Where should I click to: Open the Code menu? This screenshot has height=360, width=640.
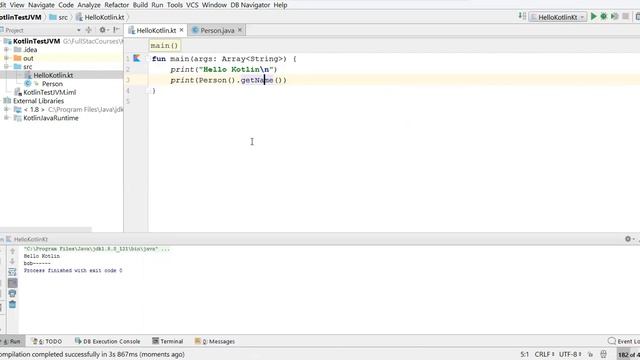click(66, 5)
